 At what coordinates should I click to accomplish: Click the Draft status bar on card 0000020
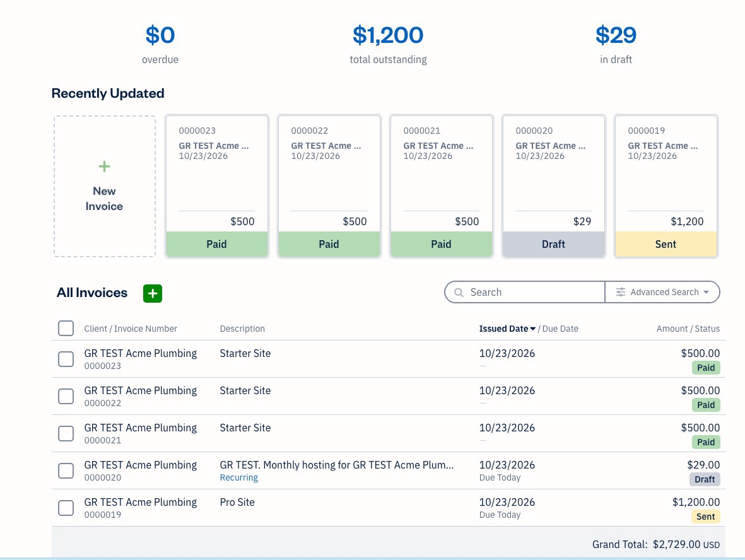tap(553, 244)
